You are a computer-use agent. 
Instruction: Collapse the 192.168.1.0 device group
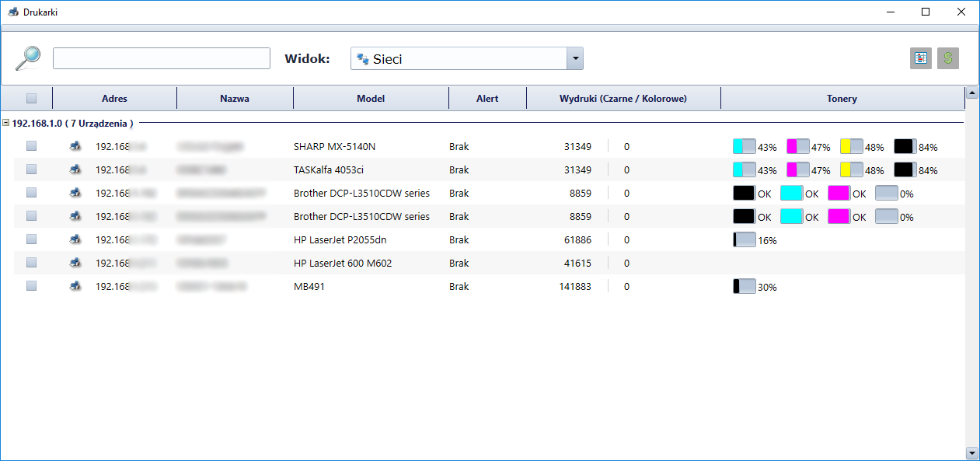coord(7,123)
